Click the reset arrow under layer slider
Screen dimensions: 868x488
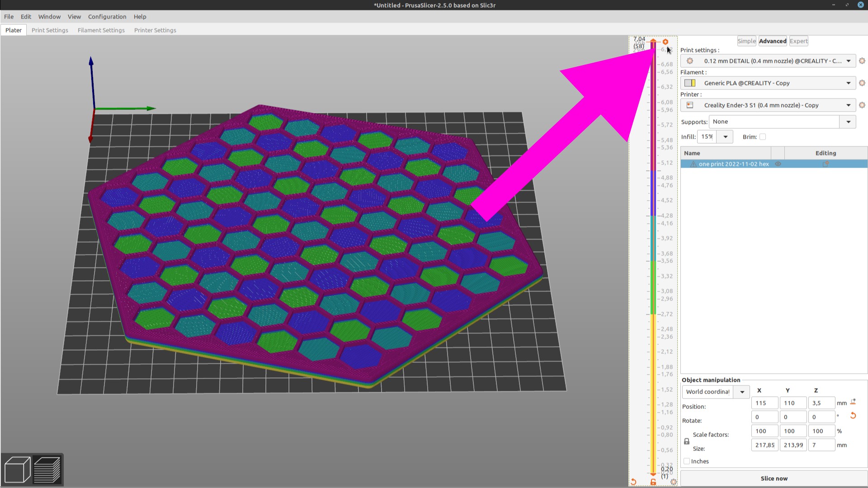coord(633,482)
